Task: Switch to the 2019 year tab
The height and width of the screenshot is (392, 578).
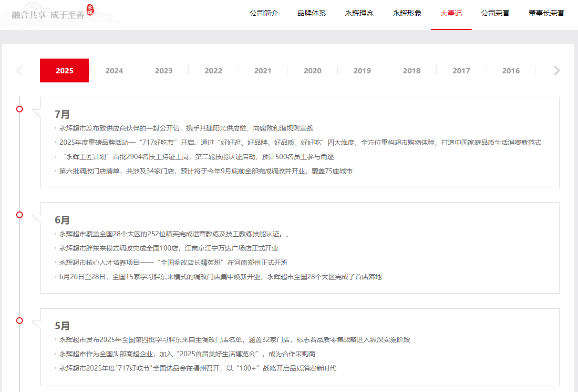Action: [x=362, y=70]
